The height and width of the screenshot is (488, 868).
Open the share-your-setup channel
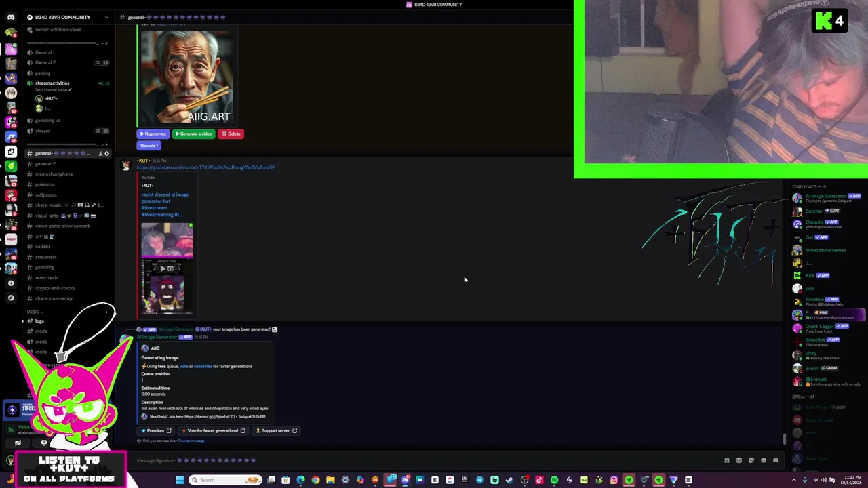[54, 298]
